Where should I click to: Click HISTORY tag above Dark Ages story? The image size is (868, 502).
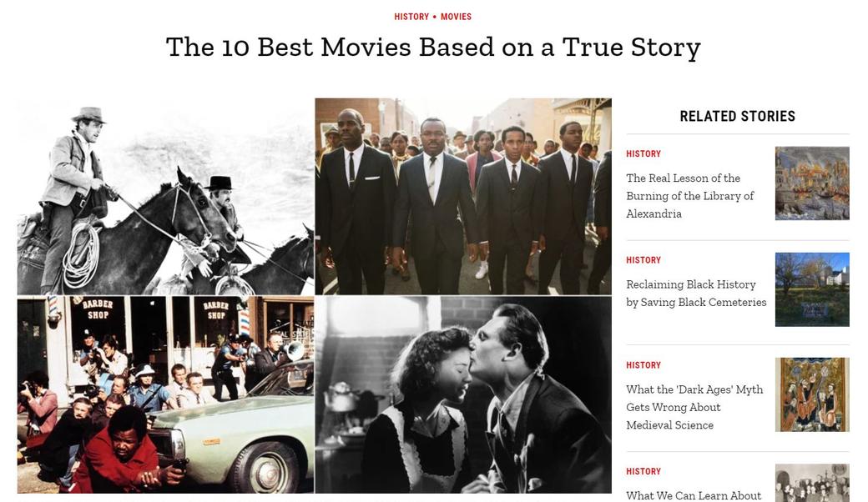coord(643,365)
